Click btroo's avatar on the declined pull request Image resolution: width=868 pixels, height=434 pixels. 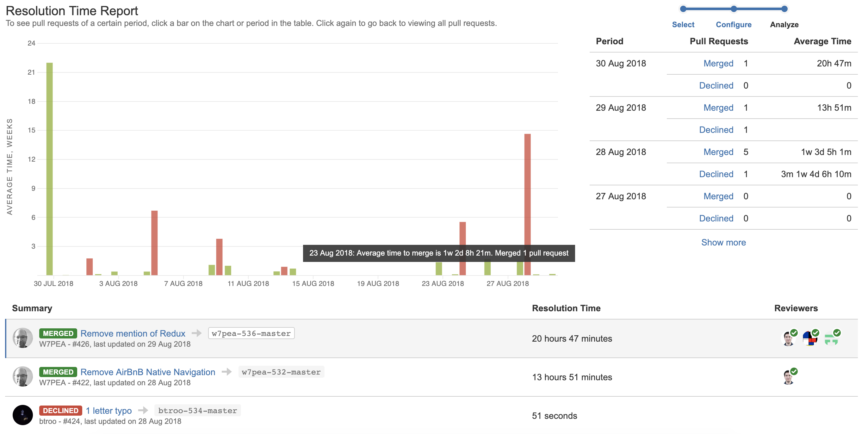click(23, 415)
